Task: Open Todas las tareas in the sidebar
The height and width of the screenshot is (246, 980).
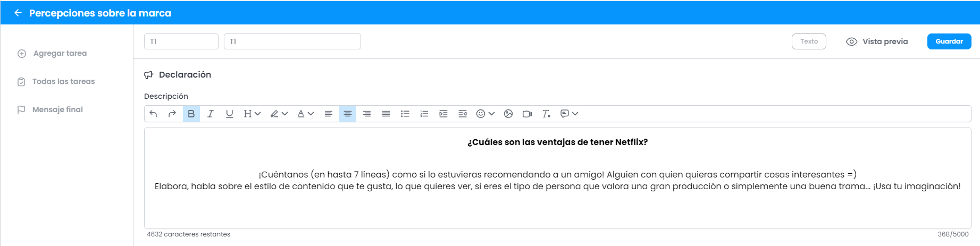Action: coord(56,81)
